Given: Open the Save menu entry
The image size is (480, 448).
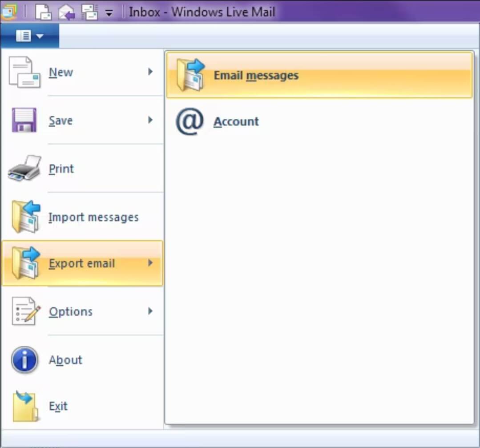Looking at the screenshot, I should click(83, 121).
